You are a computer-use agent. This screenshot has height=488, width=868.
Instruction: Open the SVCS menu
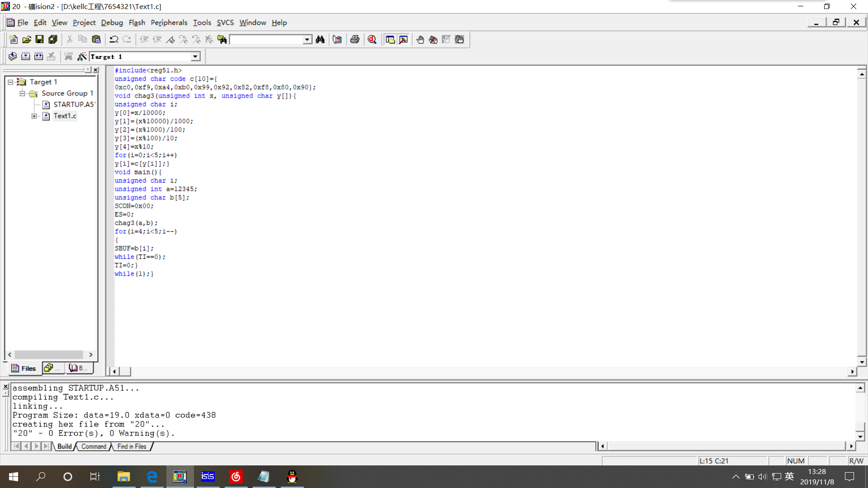coord(225,23)
